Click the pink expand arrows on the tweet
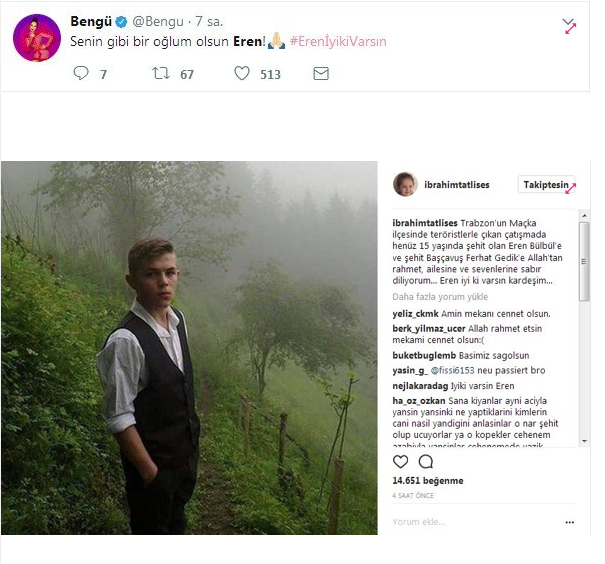This screenshot has width=605, height=564. click(570, 28)
